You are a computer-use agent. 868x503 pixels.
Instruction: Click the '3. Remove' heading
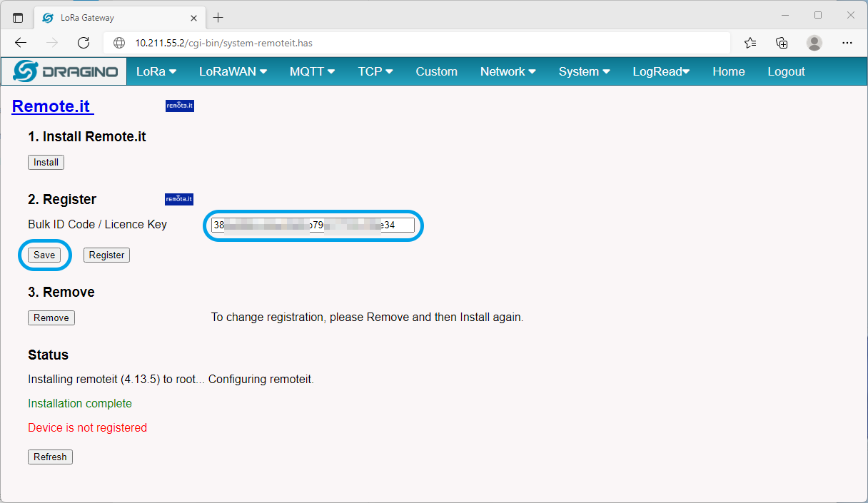click(x=61, y=292)
